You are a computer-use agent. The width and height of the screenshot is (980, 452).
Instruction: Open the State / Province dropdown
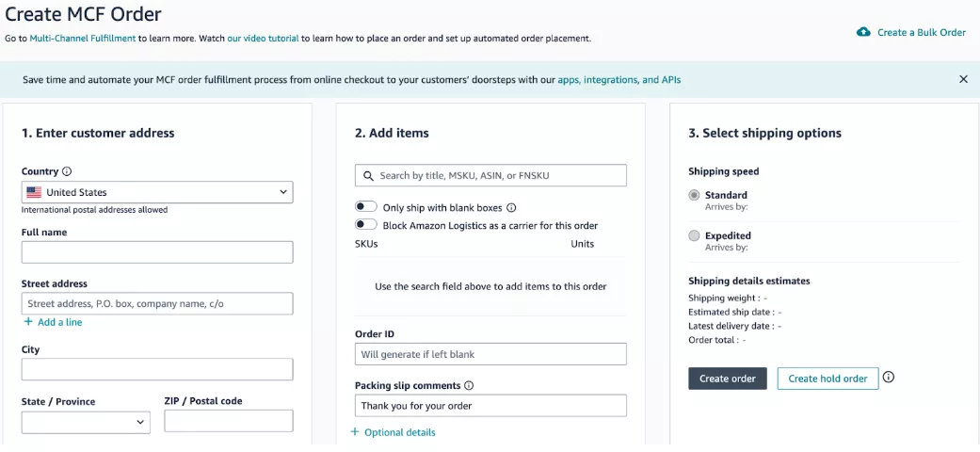click(86, 422)
